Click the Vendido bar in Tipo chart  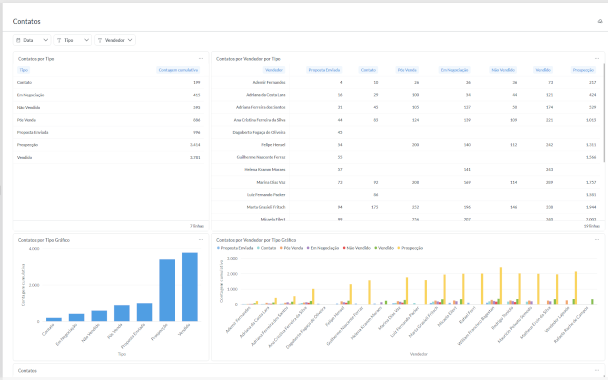pos(190,287)
